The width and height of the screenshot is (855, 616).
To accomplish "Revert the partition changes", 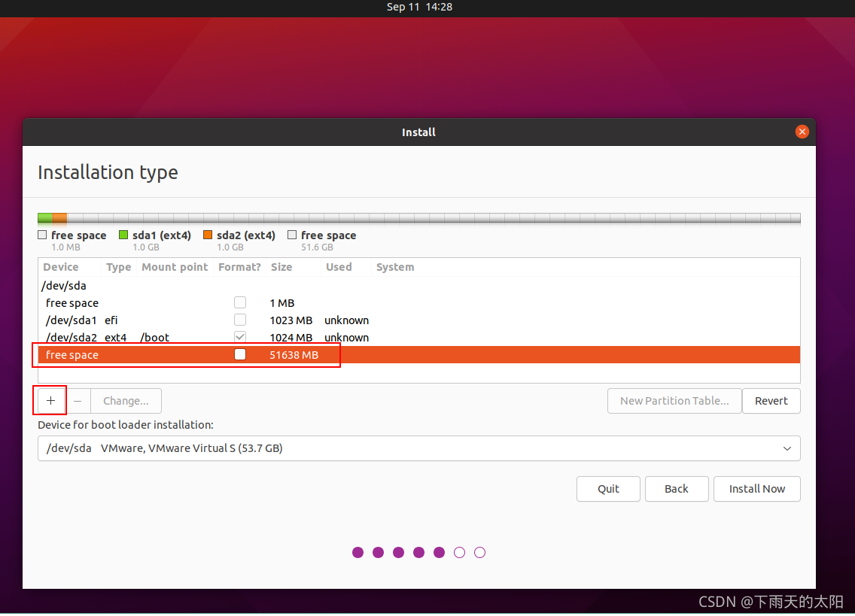I will 771,401.
